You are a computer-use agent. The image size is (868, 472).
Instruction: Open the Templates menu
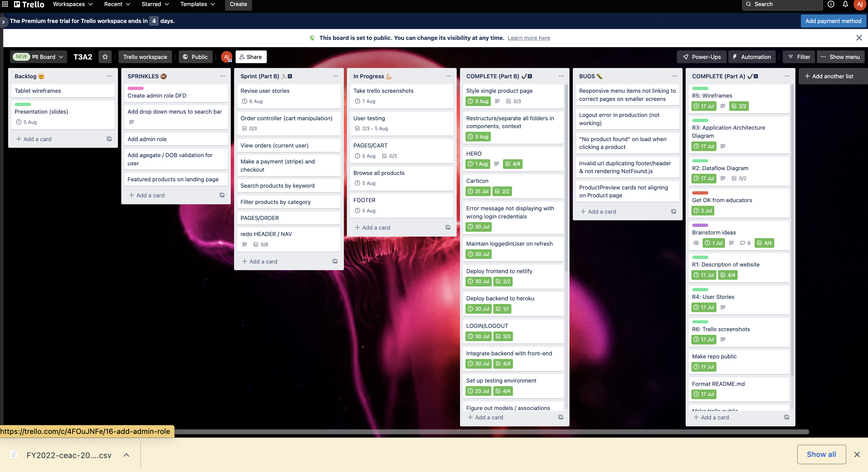197,4
